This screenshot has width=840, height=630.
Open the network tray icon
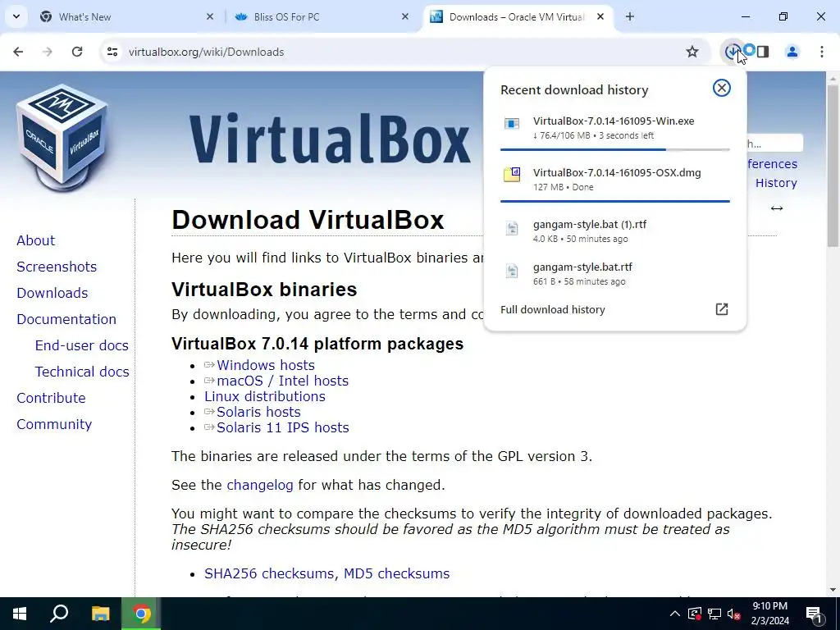714,614
